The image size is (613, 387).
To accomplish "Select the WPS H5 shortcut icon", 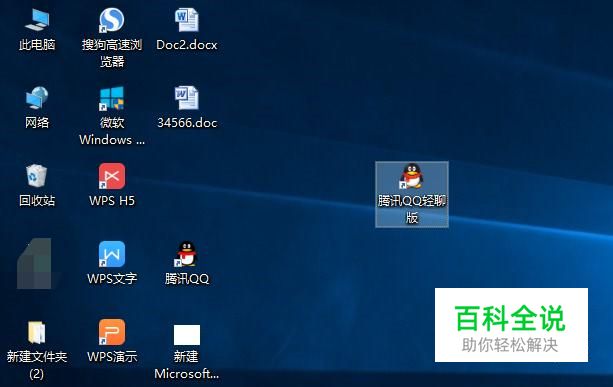I will tap(112, 176).
